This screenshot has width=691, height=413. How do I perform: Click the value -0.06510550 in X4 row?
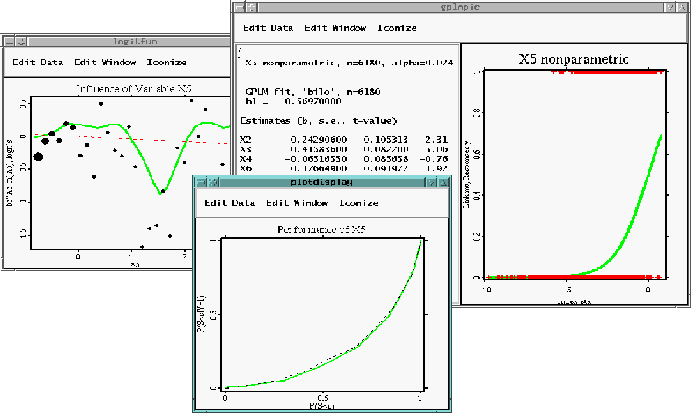pos(316,159)
